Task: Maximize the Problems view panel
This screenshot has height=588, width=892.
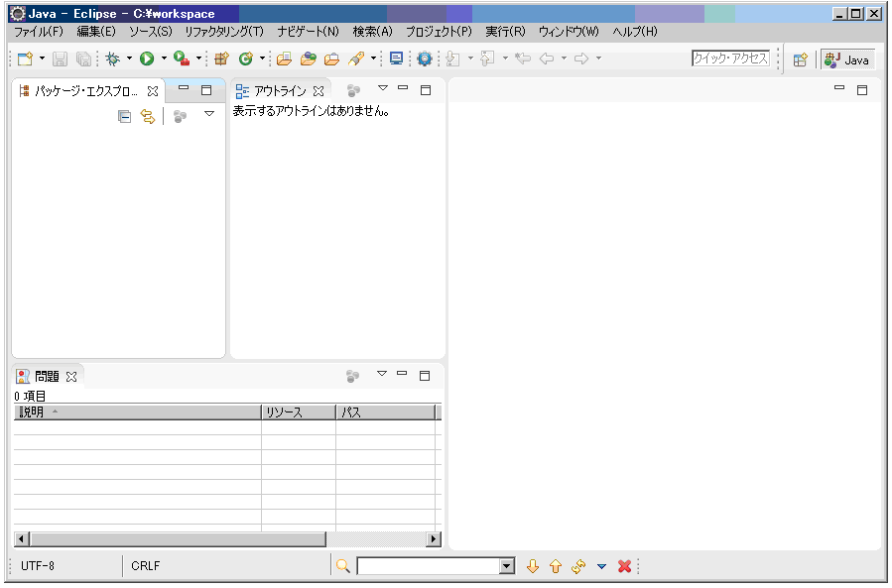Action: (425, 376)
